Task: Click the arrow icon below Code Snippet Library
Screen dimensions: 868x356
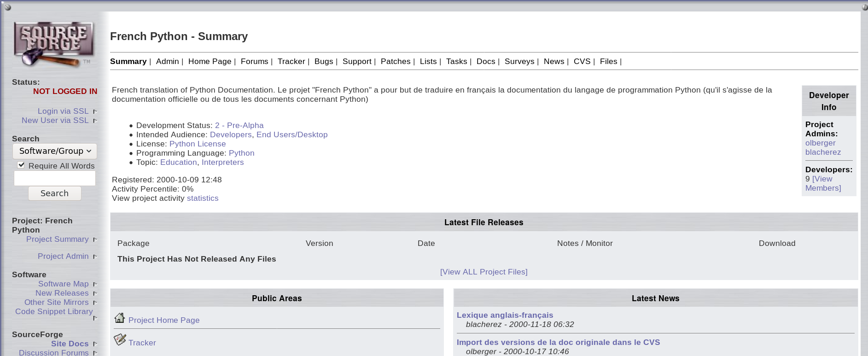Action: [95, 318]
